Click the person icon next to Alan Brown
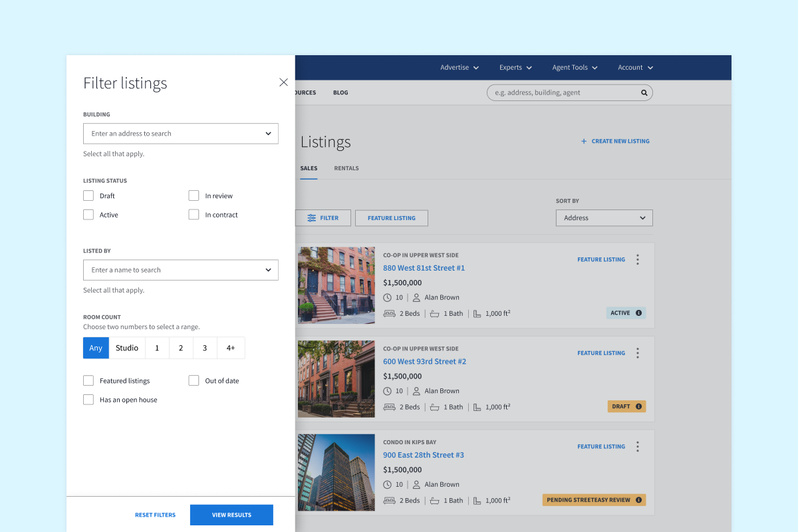The width and height of the screenshot is (798, 532). 417,297
